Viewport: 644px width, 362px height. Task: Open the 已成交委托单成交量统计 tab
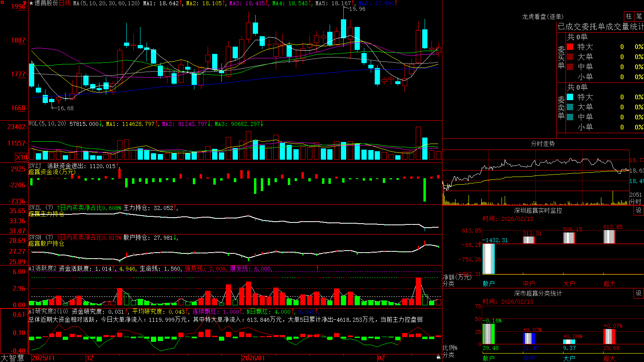[x=601, y=27]
